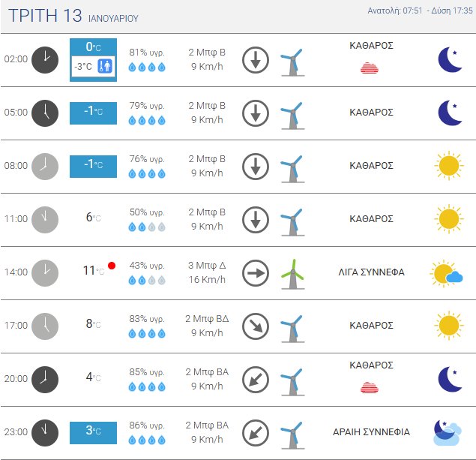Click the blue -1°C box at 08:00
476x460 pixels.
pyautogui.click(x=94, y=166)
